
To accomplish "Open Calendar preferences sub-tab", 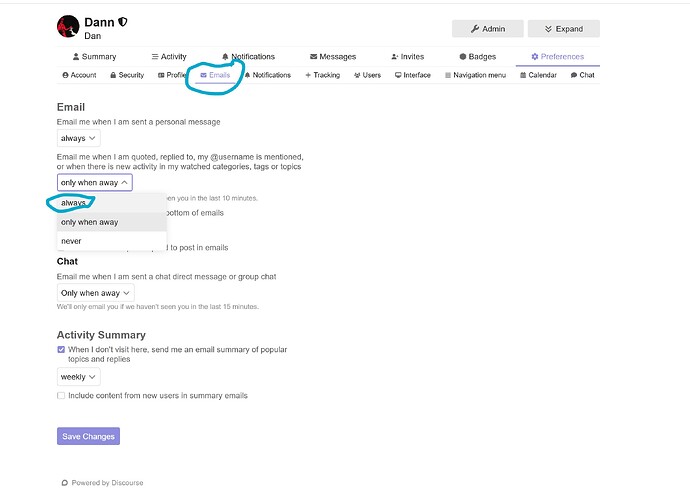I will [x=538, y=75].
